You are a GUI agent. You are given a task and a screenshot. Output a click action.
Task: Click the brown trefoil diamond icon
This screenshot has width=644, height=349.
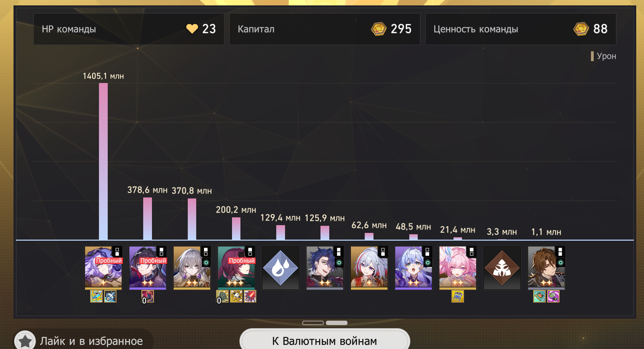click(502, 268)
